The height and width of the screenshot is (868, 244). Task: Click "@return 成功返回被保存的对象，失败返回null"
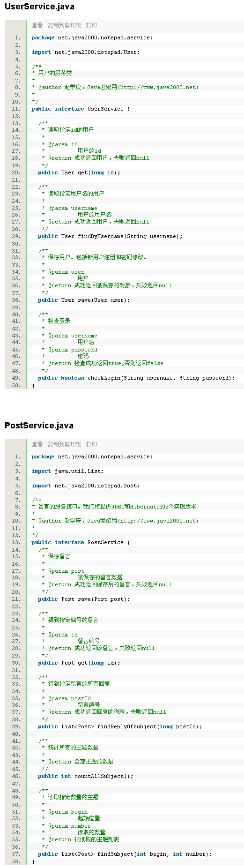(107, 285)
